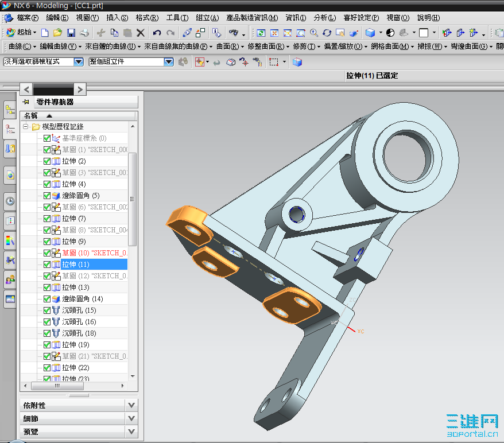Open the Assembly Navigator sidebar tab
Viewport: 504px width, 443px height.
10,110
